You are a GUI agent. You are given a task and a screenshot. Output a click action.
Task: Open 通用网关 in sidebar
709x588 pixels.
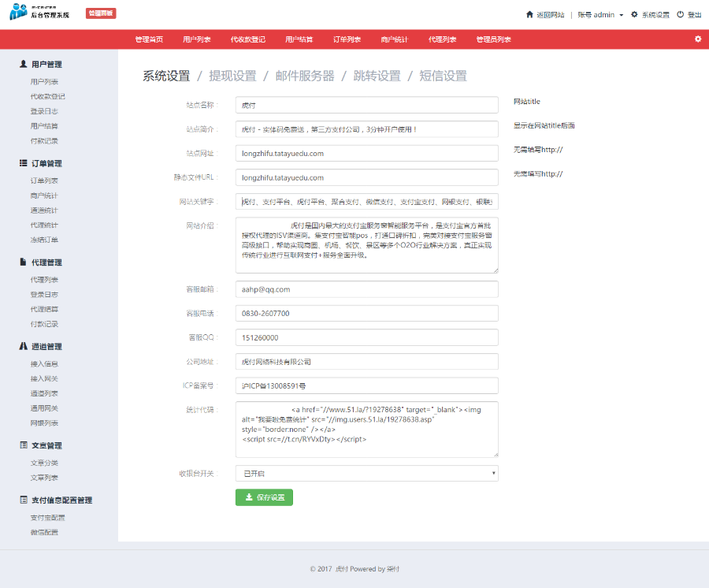pos(44,408)
